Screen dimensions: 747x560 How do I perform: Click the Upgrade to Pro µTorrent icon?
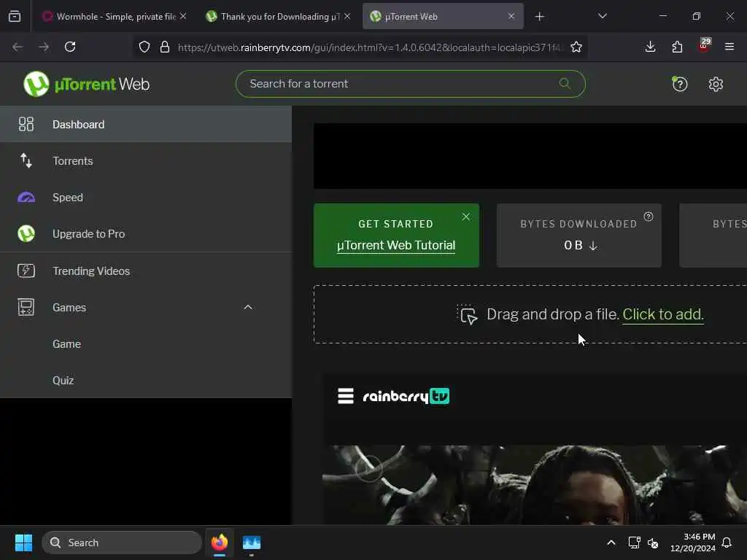[26, 234]
